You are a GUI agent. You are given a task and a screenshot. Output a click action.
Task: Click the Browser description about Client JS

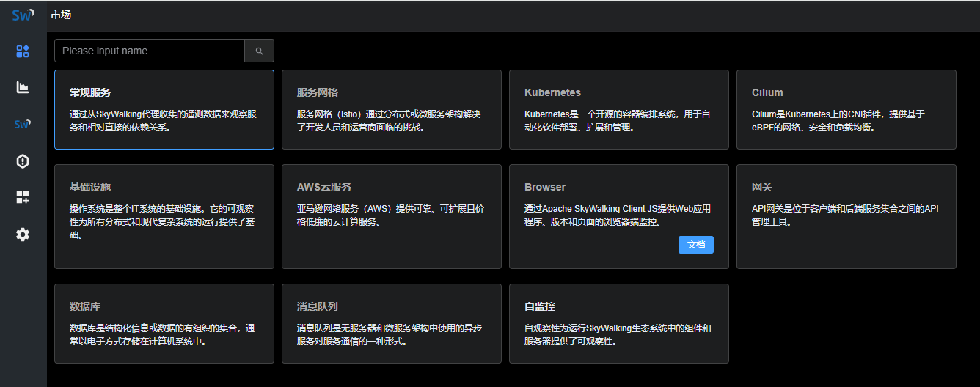(618, 215)
